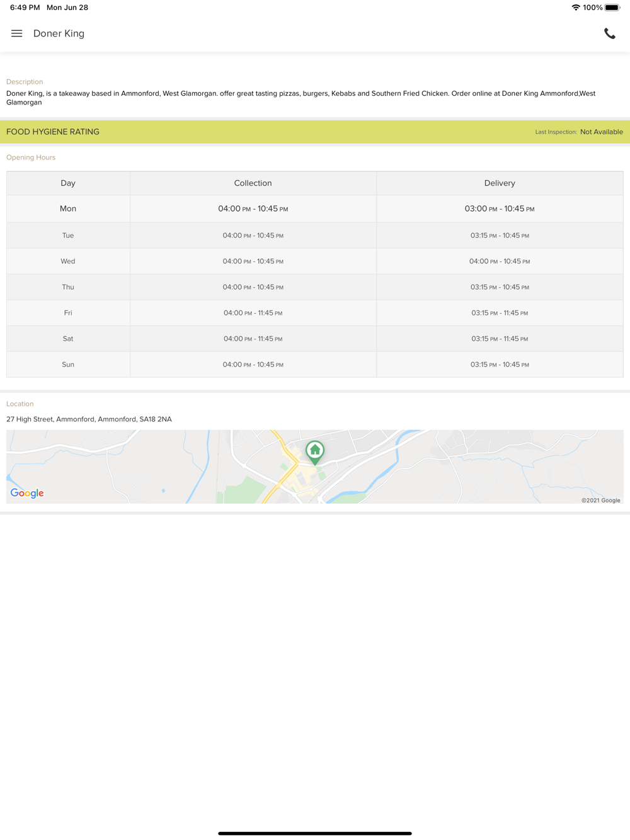Tap the description paragraph text
This screenshot has width=630, height=840.
[301, 98]
